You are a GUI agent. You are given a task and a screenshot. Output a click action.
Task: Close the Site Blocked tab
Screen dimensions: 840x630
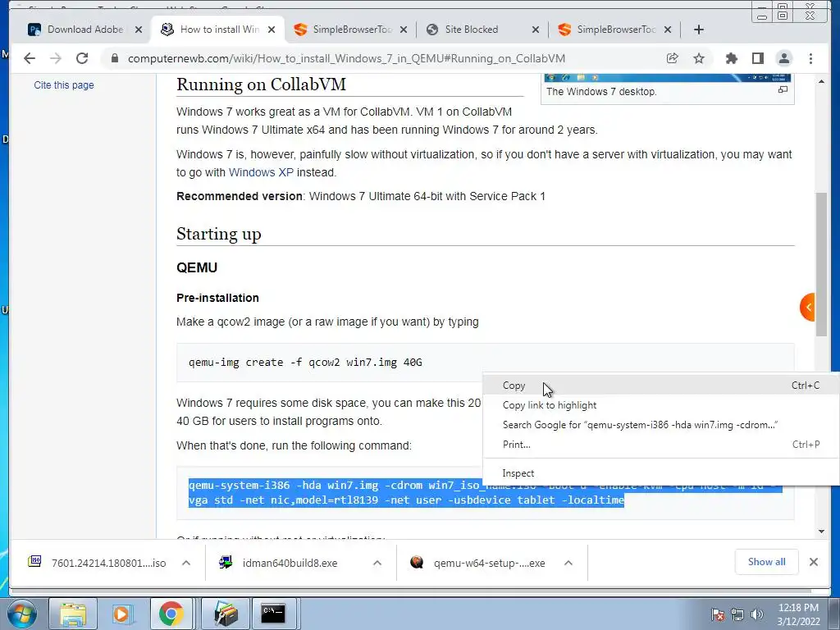(x=535, y=30)
